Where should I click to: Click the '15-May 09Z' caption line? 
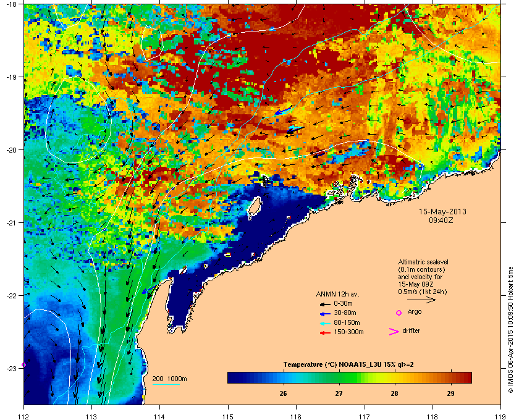tap(416, 284)
